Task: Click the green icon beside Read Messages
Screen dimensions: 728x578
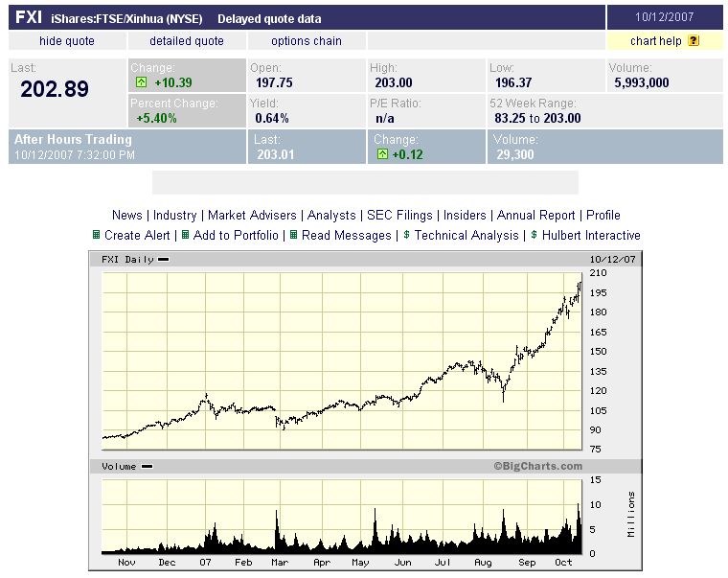Action: (293, 235)
